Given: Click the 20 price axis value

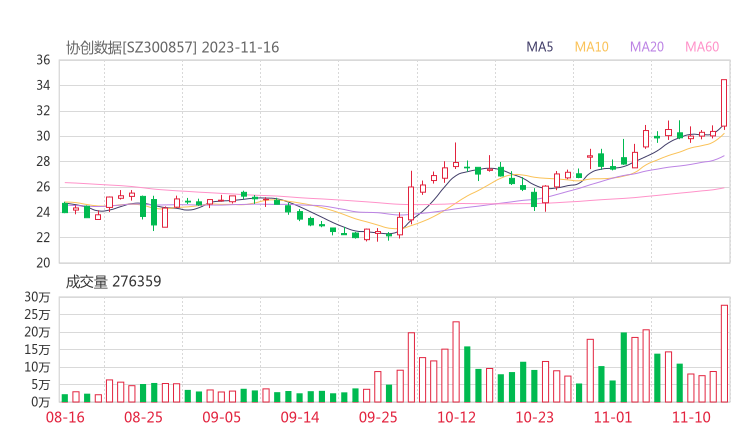Looking at the screenshot, I should [43, 263].
